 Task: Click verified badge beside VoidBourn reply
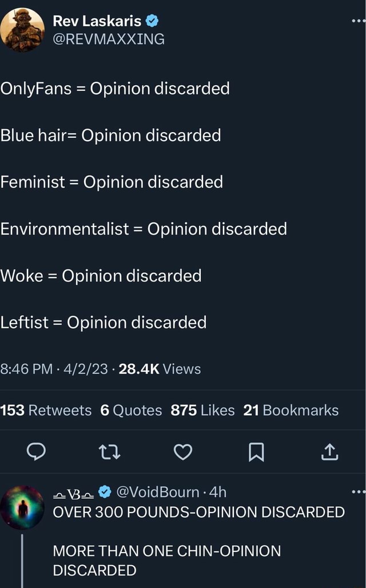(105, 492)
